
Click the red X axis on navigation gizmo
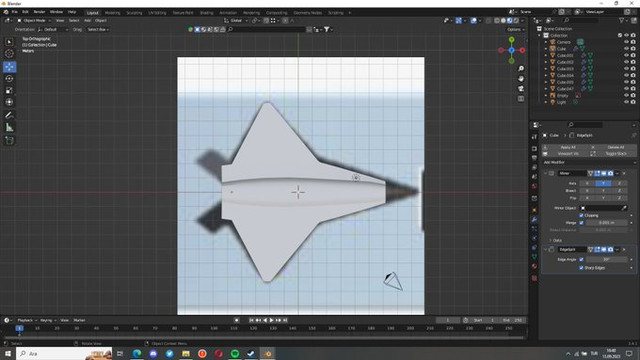[x=522, y=50]
